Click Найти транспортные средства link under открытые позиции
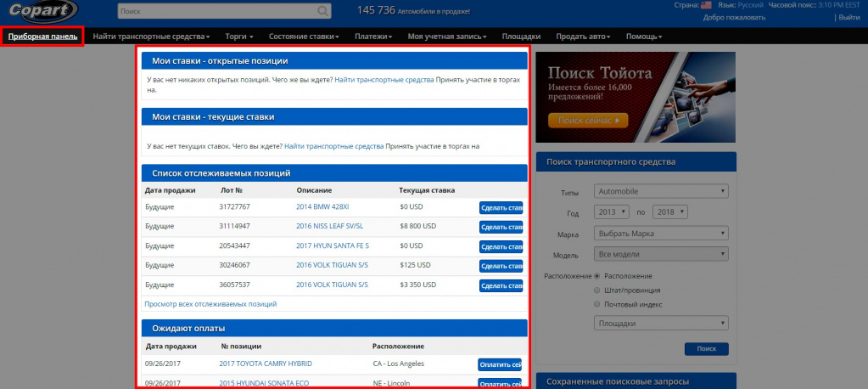Viewport: 868px width, 389px height. (x=384, y=80)
